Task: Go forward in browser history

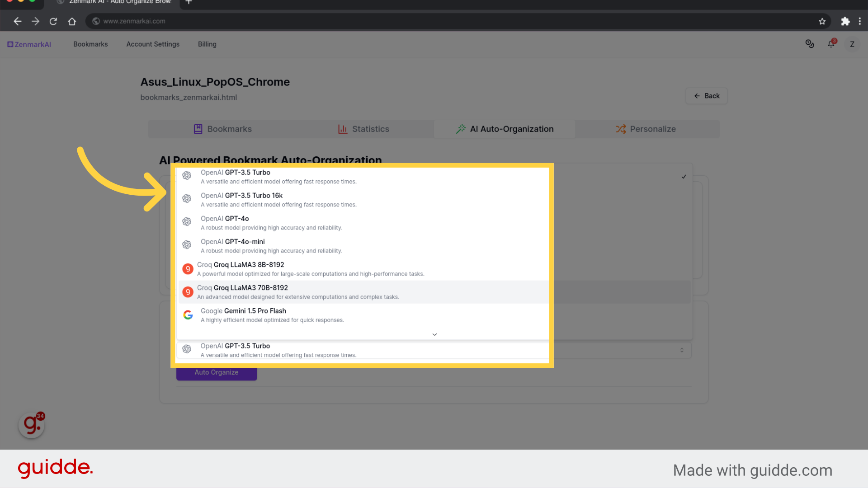Action: [36, 21]
